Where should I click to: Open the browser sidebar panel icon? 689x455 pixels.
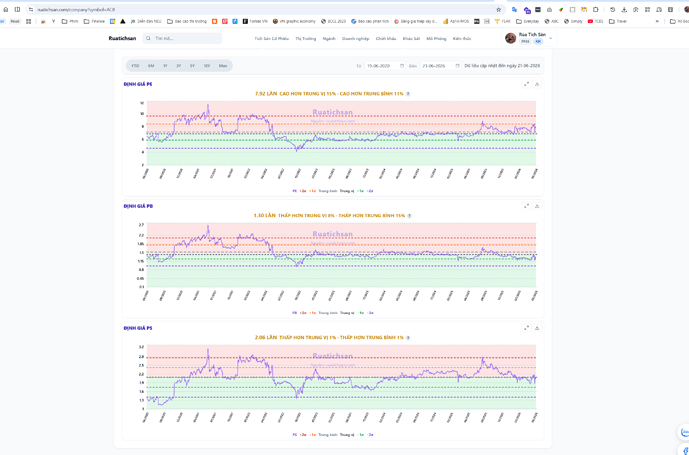coord(17,9)
